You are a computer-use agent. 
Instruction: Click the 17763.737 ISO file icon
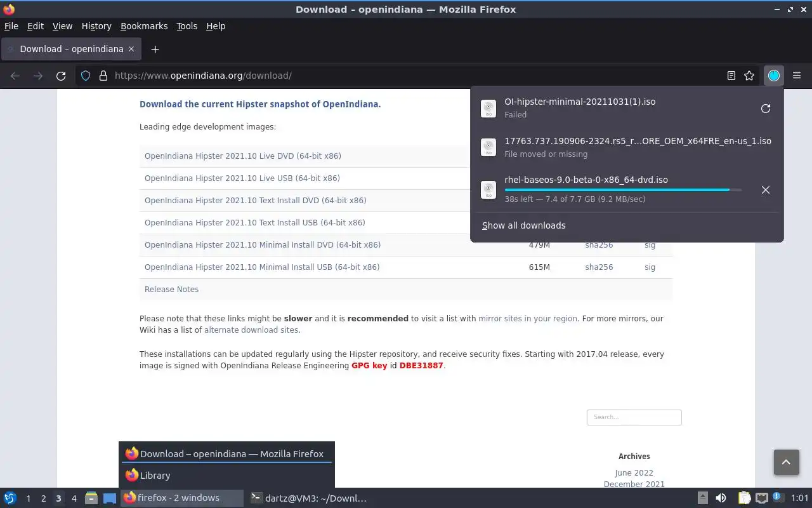pyautogui.click(x=488, y=148)
